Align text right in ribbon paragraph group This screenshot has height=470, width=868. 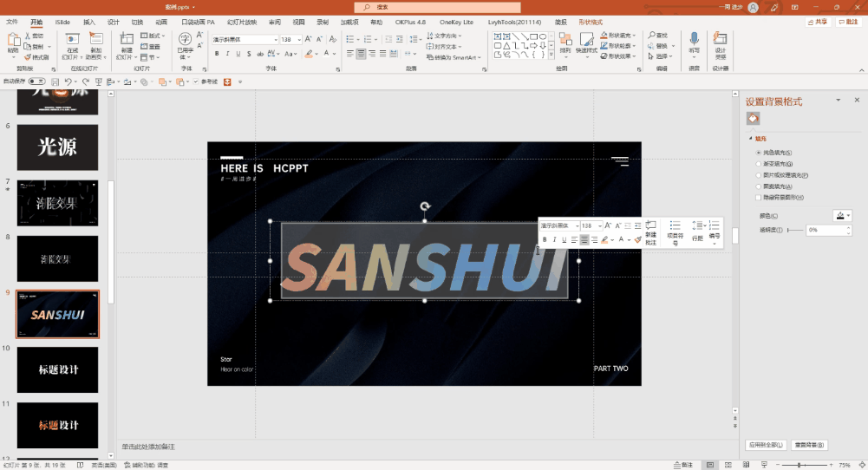(372, 54)
